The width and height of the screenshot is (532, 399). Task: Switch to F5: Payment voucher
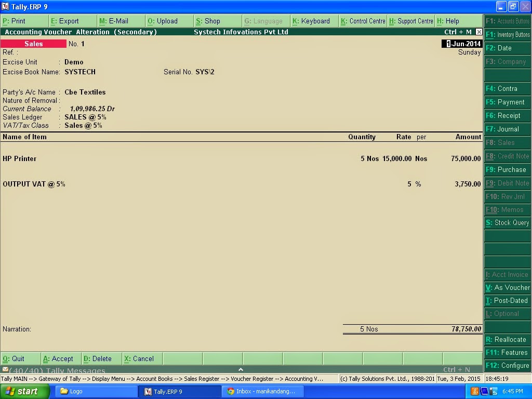point(507,102)
